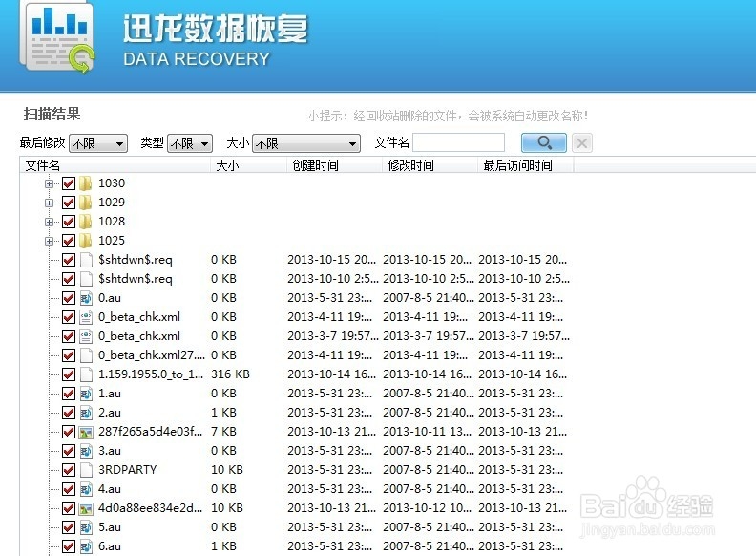756x556 pixels.
Task: Click the 2013-10-10 $shtdwn$.req file icon
Action: click(86, 279)
